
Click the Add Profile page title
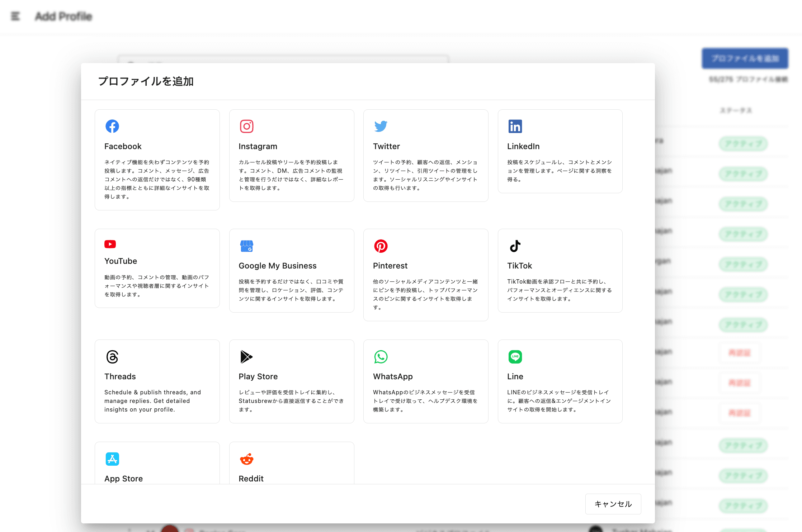tap(63, 16)
